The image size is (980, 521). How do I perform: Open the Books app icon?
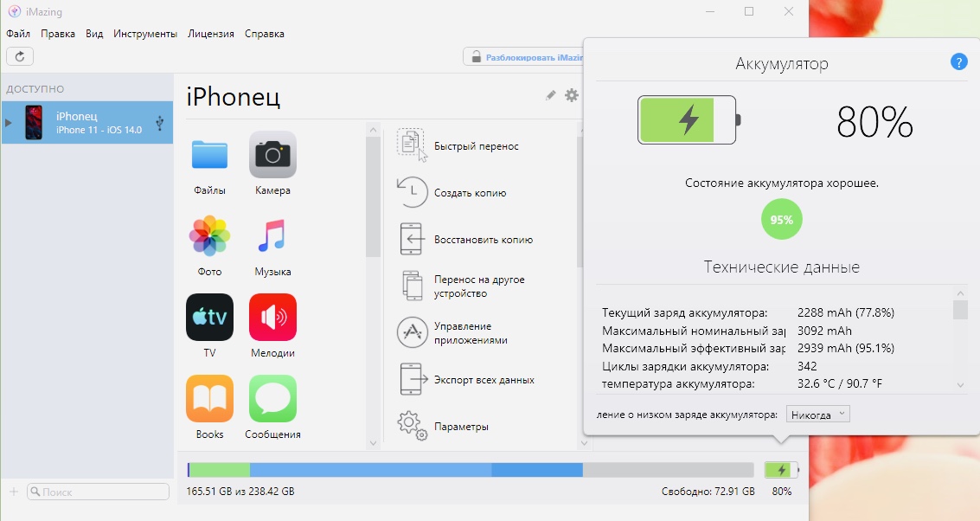click(x=209, y=398)
